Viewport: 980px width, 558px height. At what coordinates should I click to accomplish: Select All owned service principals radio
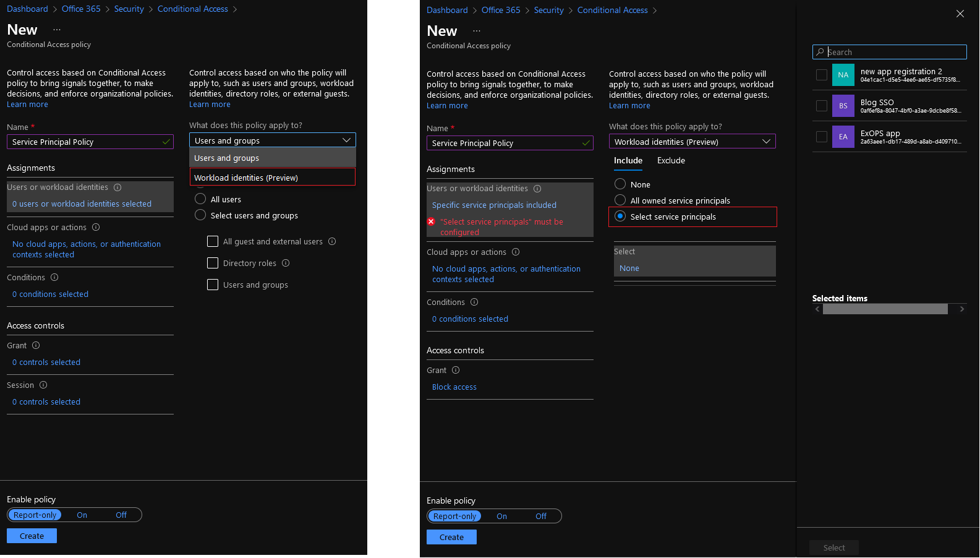click(620, 200)
